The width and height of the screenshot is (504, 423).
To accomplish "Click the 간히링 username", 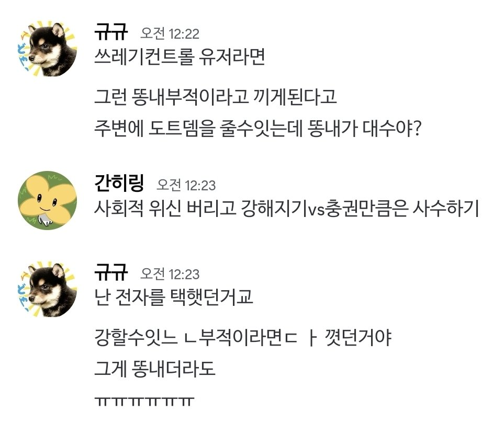I will coord(120,184).
